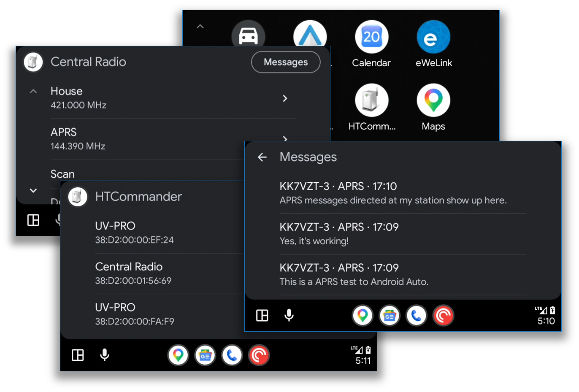Open the split-screen dashboard in the Central Radio window
This screenshot has height=392, width=579.
click(33, 220)
